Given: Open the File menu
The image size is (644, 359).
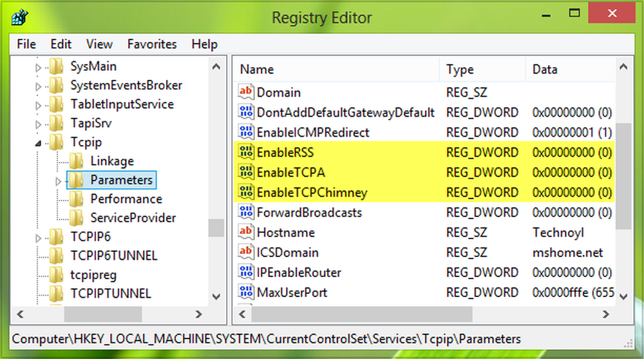Looking at the screenshot, I should click(x=26, y=44).
